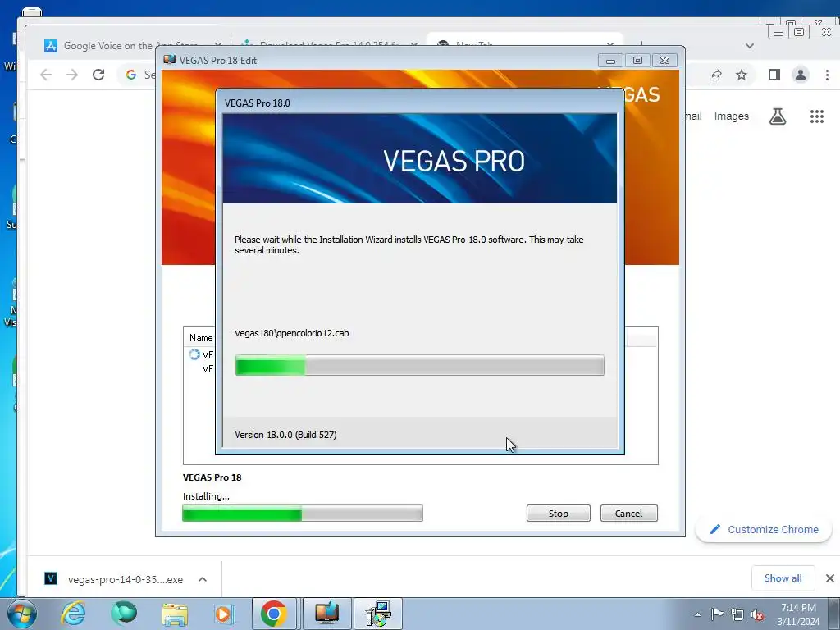Toggle Chrome side panel icon
This screenshot has width=840, height=630.
(x=774, y=75)
